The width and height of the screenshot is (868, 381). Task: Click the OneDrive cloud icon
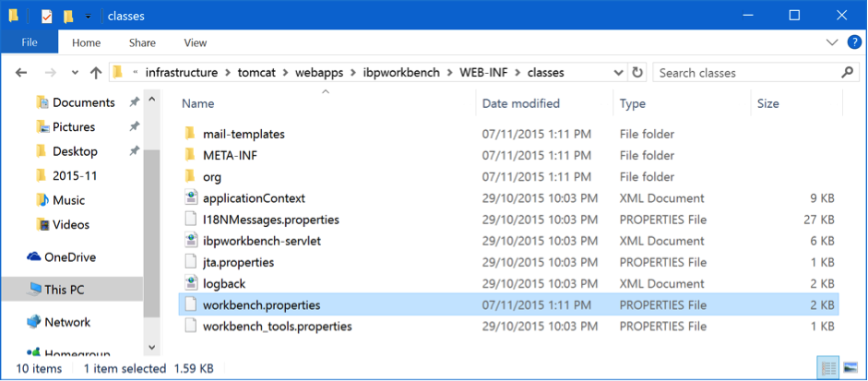point(34,257)
